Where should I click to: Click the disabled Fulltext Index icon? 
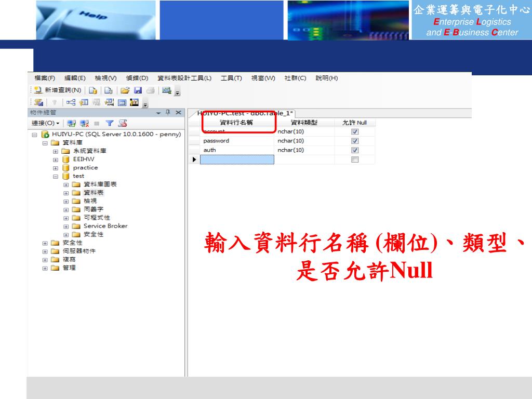click(96, 102)
